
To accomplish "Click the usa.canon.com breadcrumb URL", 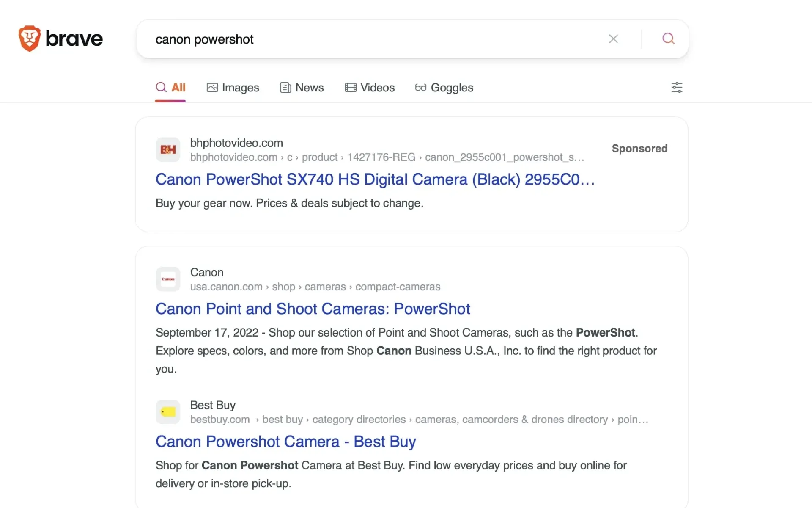I will pyautogui.click(x=315, y=287).
